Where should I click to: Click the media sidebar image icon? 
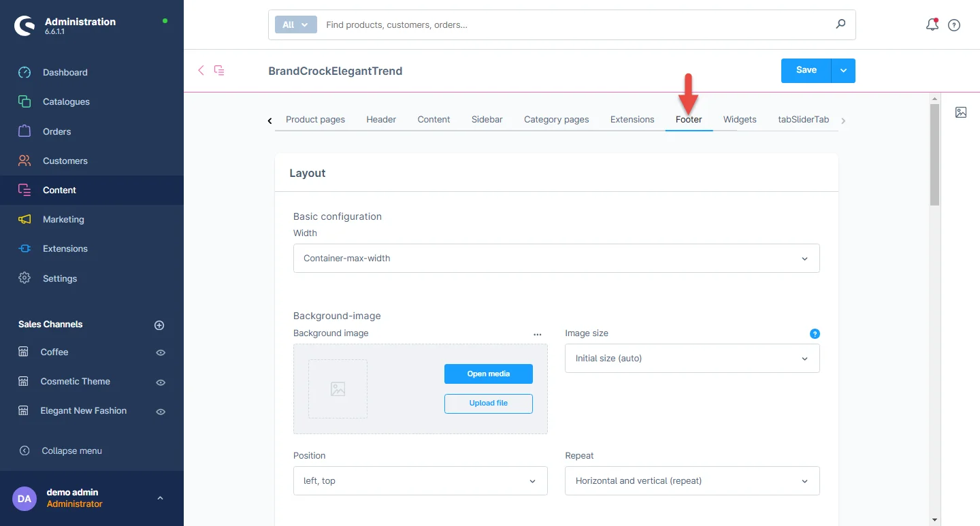click(961, 112)
